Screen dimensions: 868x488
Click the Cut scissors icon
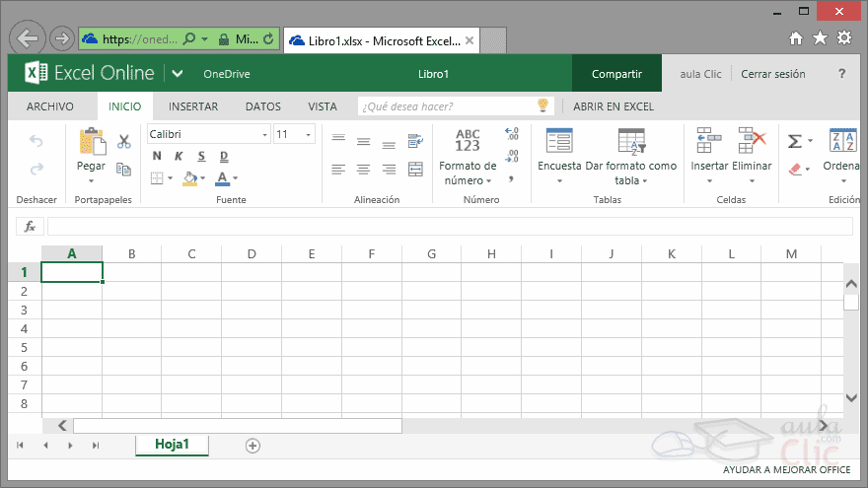click(123, 141)
